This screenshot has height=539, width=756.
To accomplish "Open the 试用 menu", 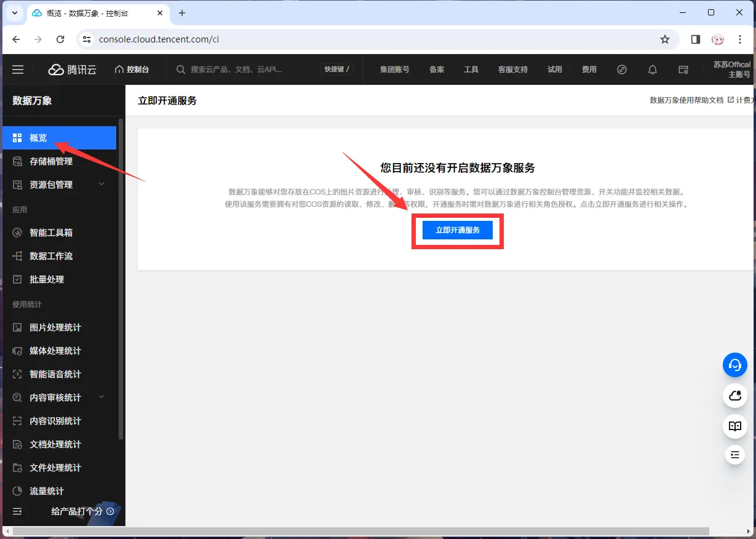I will pos(555,70).
